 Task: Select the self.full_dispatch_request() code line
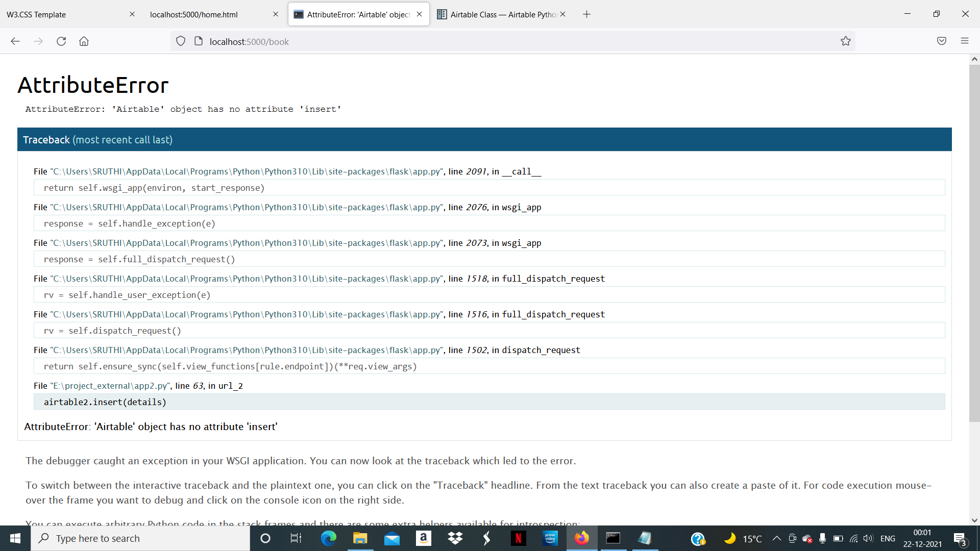coord(489,259)
